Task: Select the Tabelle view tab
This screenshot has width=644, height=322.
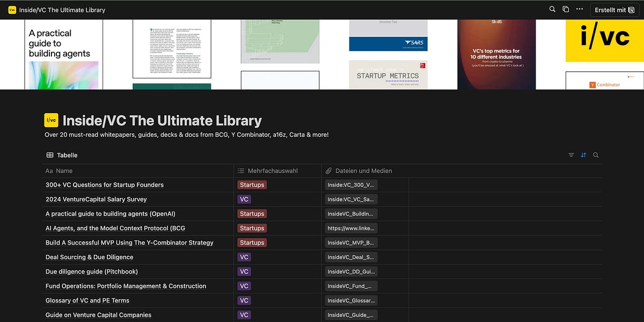Action: pyautogui.click(x=62, y=155)
